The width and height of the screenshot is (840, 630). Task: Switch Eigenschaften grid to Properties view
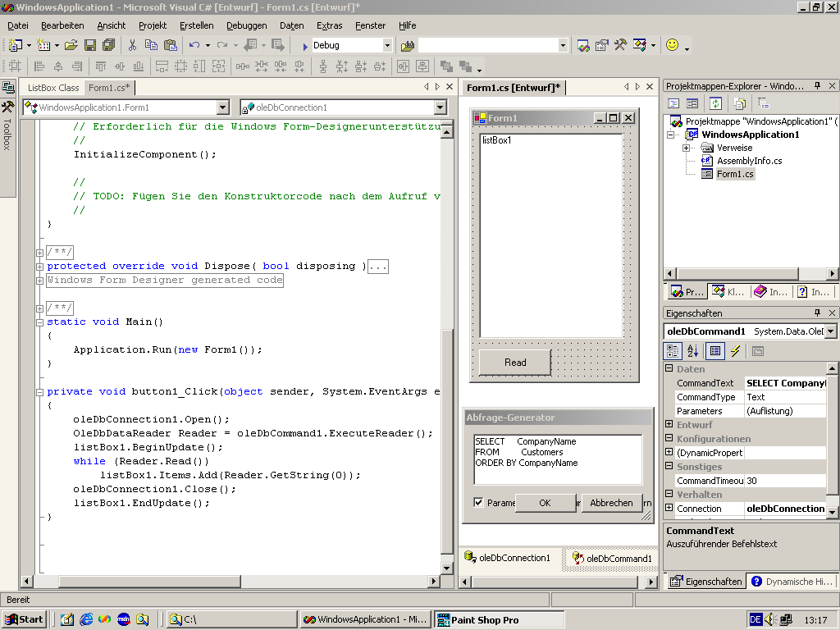(x=715, y=351)
